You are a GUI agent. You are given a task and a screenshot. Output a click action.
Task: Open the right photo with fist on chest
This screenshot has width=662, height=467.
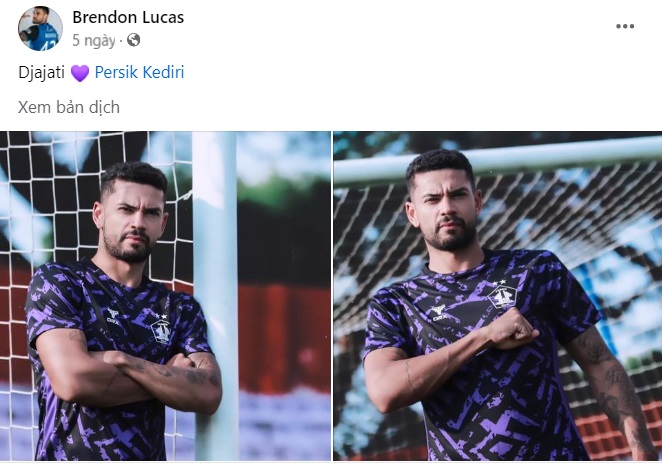[x=498, y=296]
